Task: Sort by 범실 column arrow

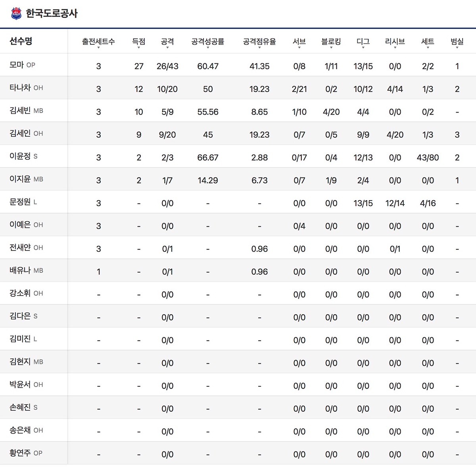Action: pos(457,47)
